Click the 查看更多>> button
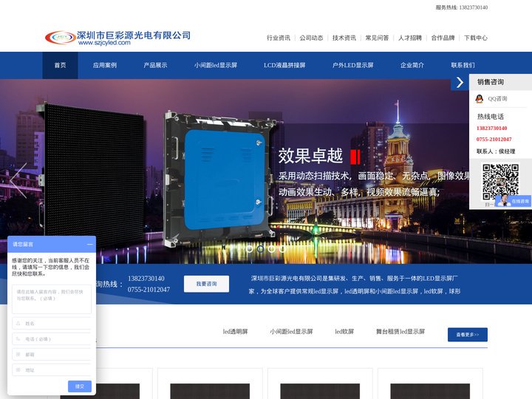The width and height of the screenshot is (532, 399). (468, 335)
